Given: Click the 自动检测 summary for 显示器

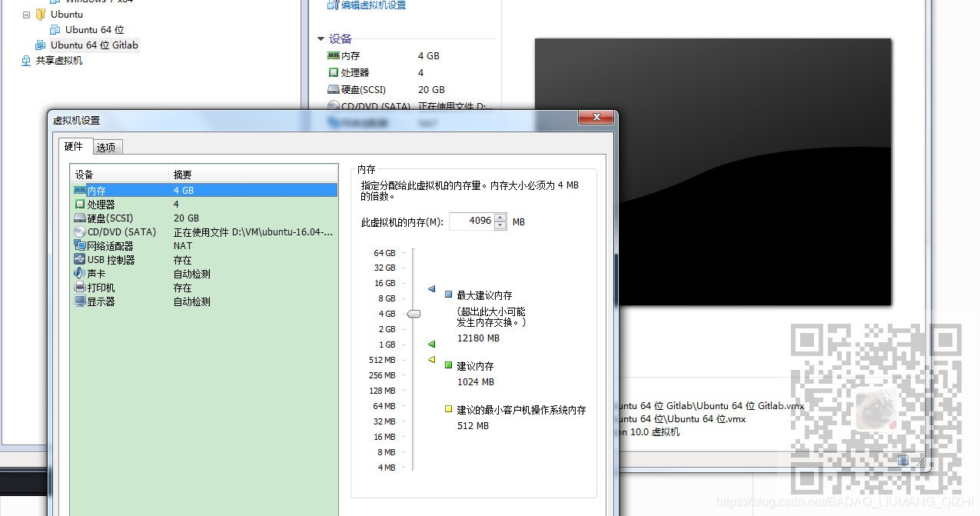Looking at the screenshot, I should (x=192, y=301).
